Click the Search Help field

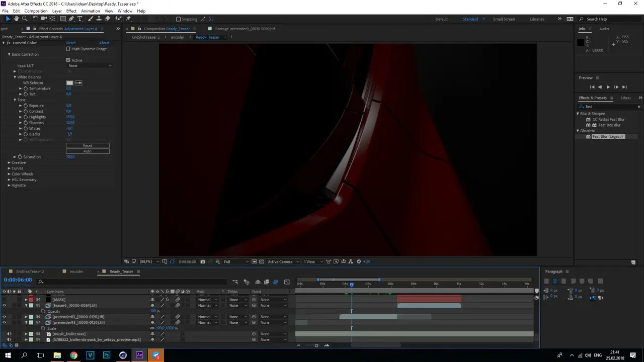click(610, 19)
